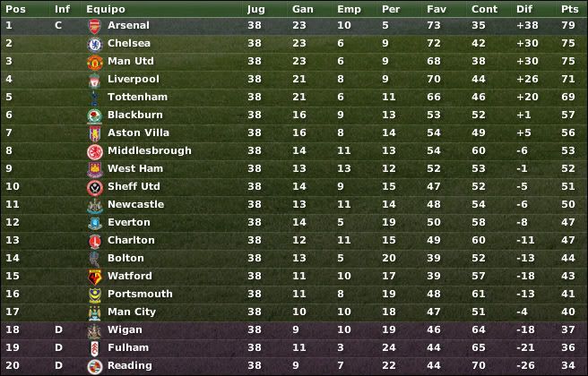Image resolution: width=588 pixels, height=376 pixels.
Task: Click the Middlesbrough club badge
Action: pos(94,151)
